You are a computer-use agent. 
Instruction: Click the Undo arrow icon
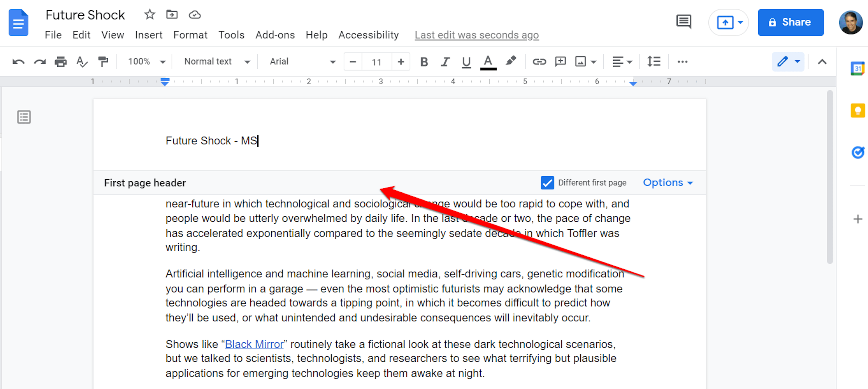point(18,62)
